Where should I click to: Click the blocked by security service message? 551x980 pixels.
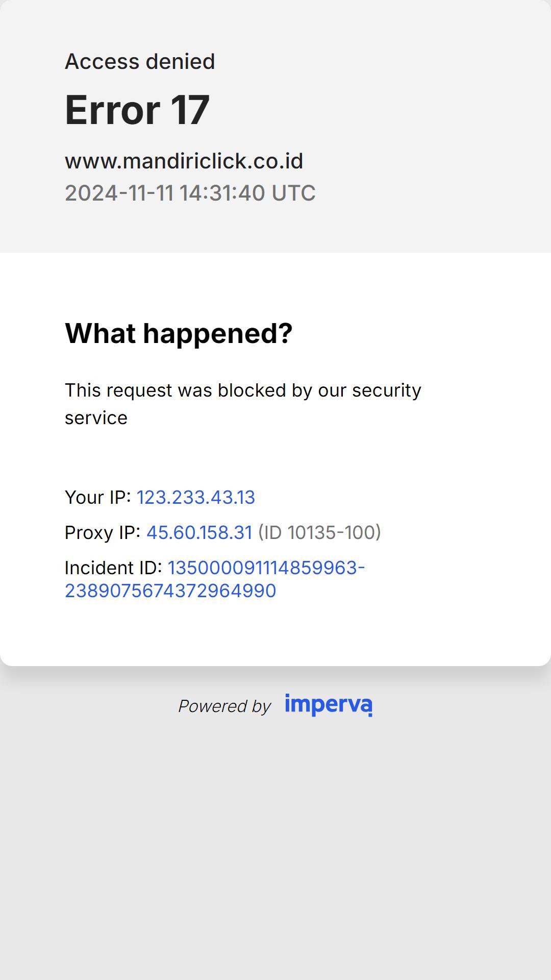pos(243,404)
